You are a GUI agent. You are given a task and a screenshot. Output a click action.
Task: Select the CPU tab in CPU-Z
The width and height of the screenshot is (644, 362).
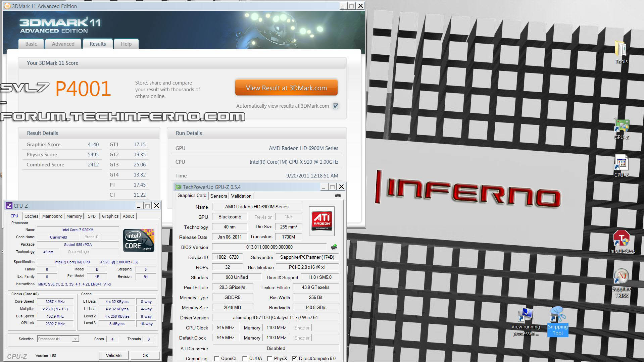[14, 216]
